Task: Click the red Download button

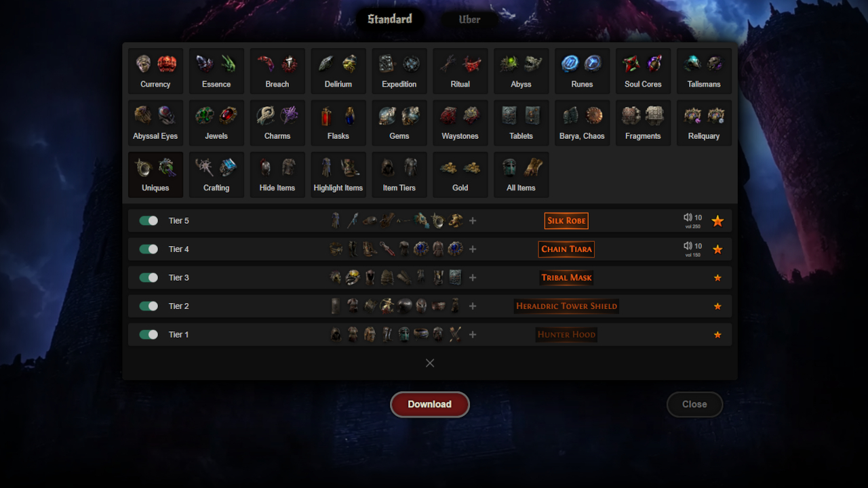Action: tap(430, 404)
